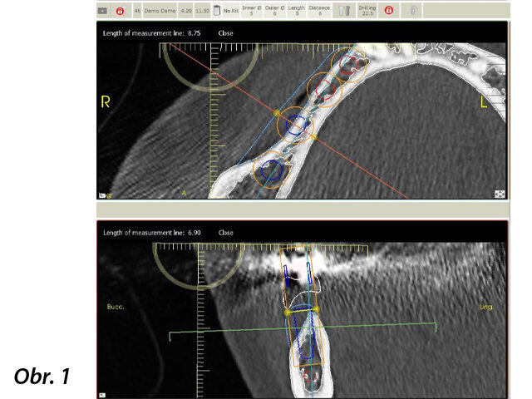
Task: Select the Length 5 toolbar field
Action: tap(296, 11)
